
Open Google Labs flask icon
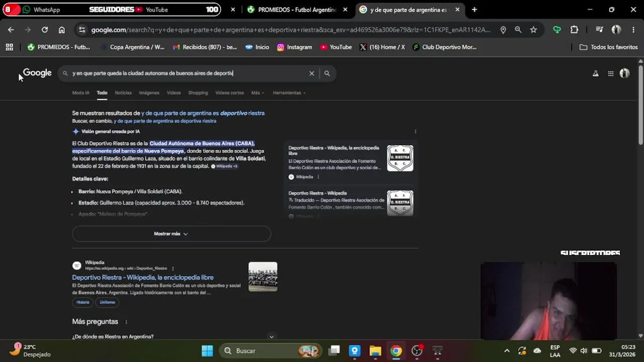point(596,73)
